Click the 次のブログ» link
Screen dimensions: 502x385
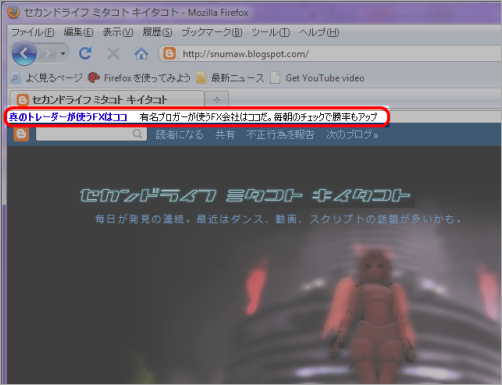(352, 134)
